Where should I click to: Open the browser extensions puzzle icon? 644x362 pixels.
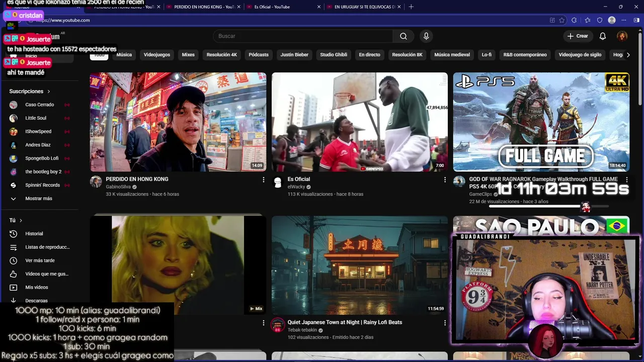(574, 20)
